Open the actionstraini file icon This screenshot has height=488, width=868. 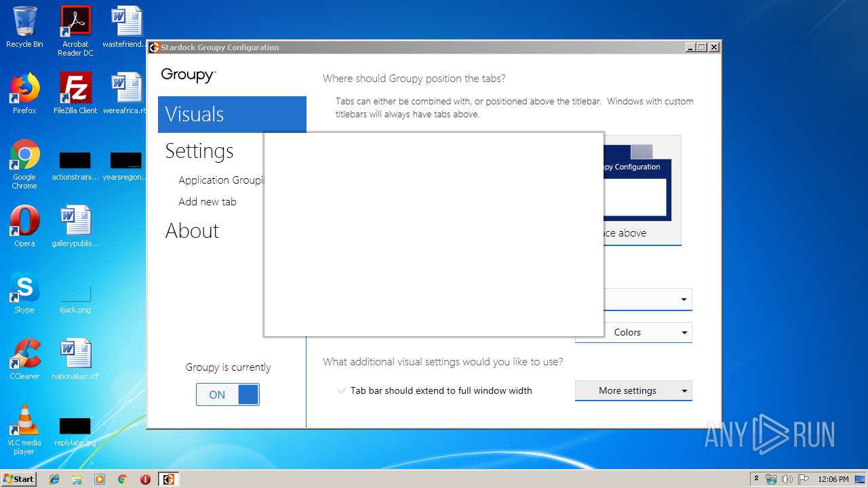[x=75, y=167]
